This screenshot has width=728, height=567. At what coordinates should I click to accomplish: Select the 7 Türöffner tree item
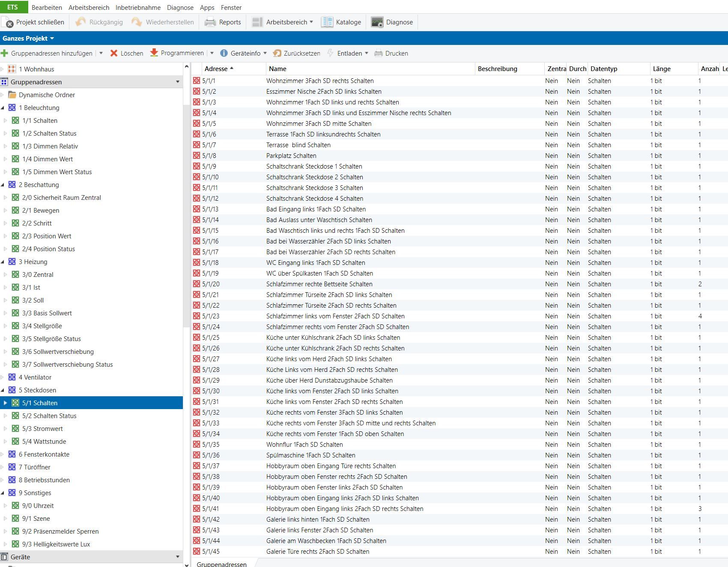pos(34,467)
